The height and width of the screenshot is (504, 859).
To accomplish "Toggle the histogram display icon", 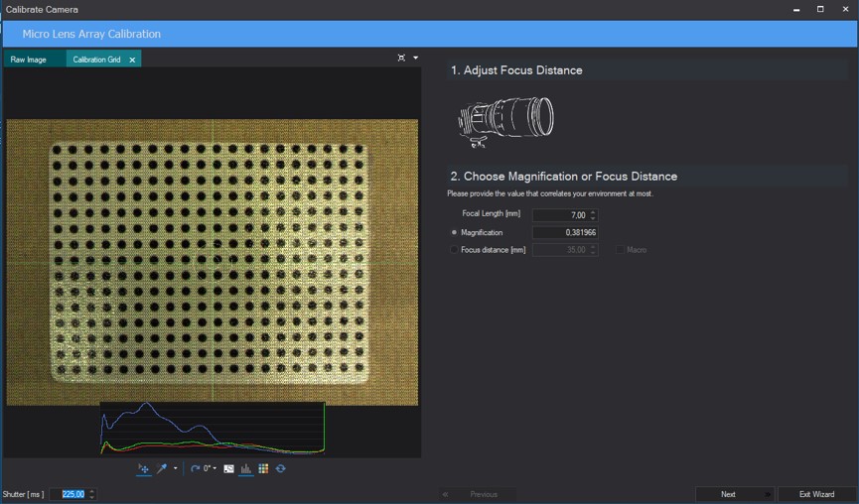I will [246, 468].
